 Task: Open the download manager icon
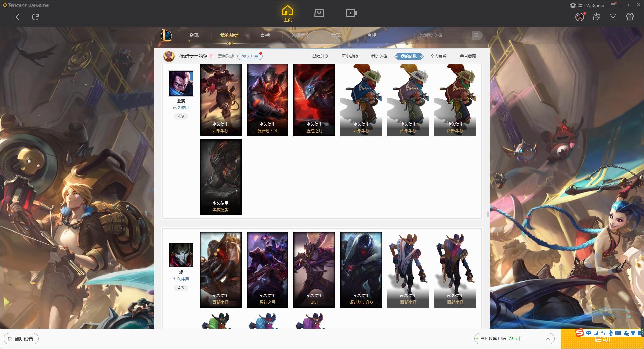point(613,17)
